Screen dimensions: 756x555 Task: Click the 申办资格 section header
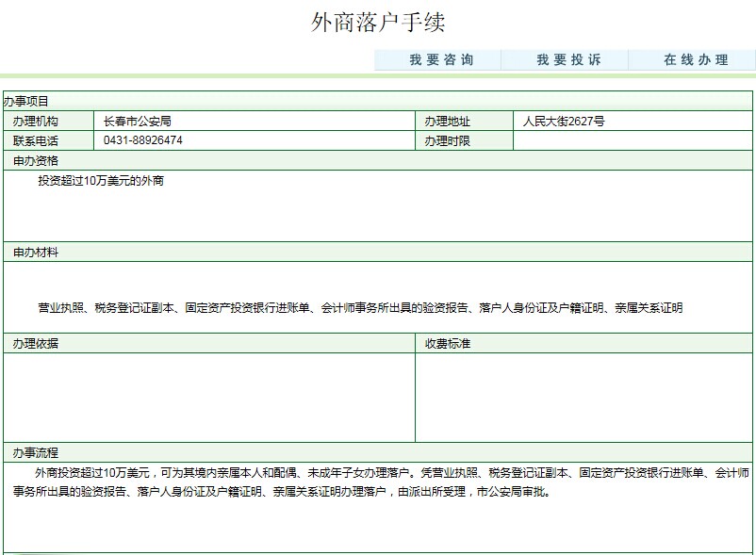pyautogui.click(x=377, y=160)
